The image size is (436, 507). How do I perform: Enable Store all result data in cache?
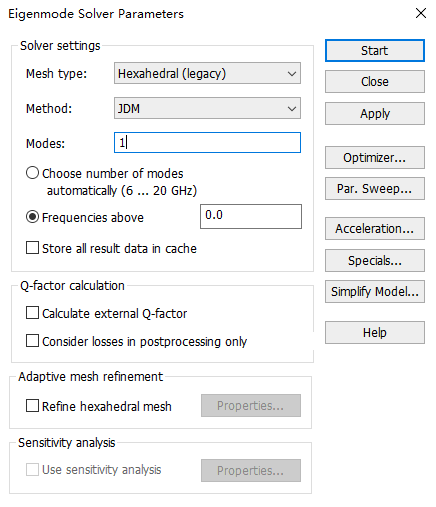click(x=32, y=248)
